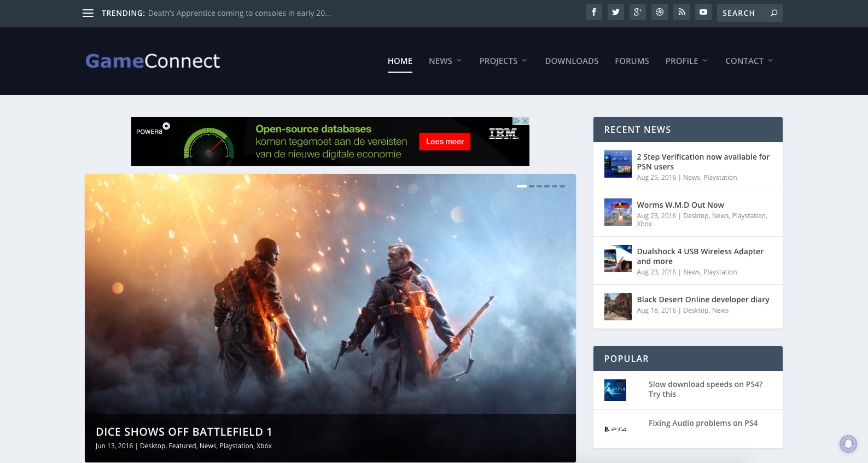Viewport: 868px width, 463px height.
Task: Open the AdChoices info icon
Action: point(516,121)
